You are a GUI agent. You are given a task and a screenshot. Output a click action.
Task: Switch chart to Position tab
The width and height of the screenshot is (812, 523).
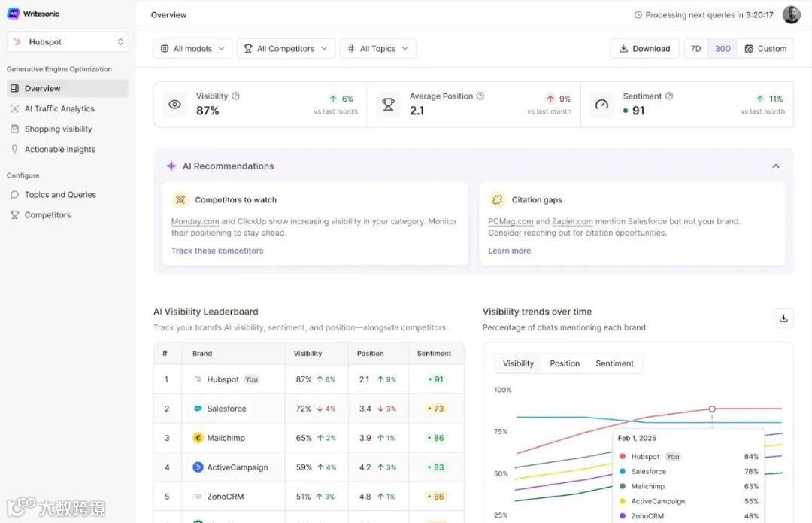(x=565, y=364)
